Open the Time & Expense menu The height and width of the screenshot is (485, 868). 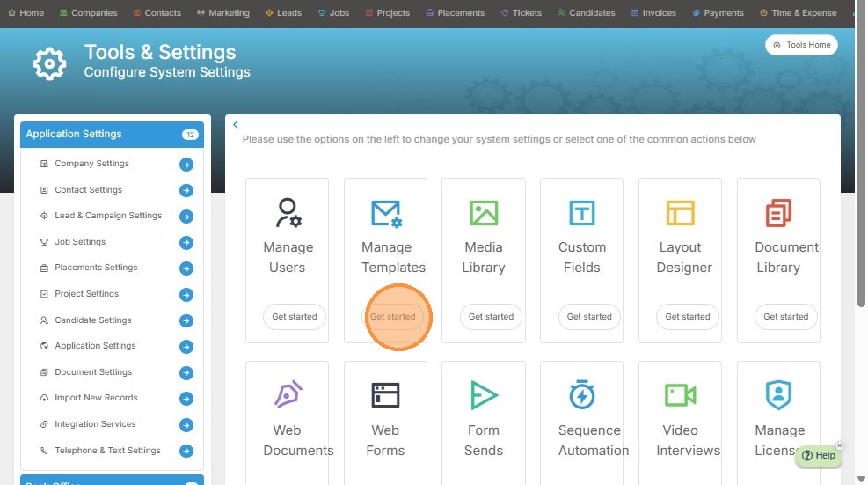point(799,12)
